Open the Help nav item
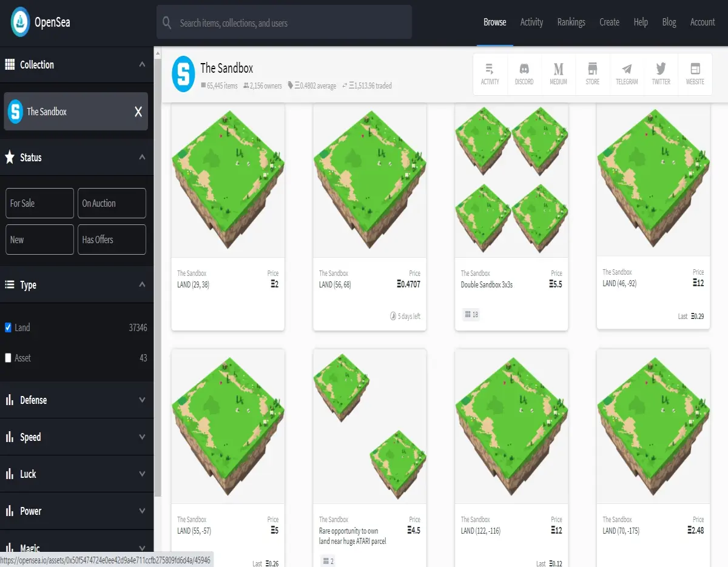 pyautogui.click(x=641, y=22)
